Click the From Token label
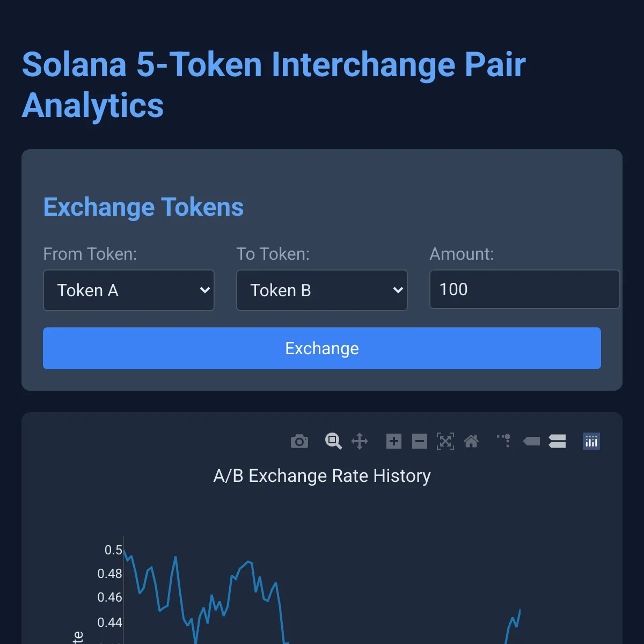 90,254
